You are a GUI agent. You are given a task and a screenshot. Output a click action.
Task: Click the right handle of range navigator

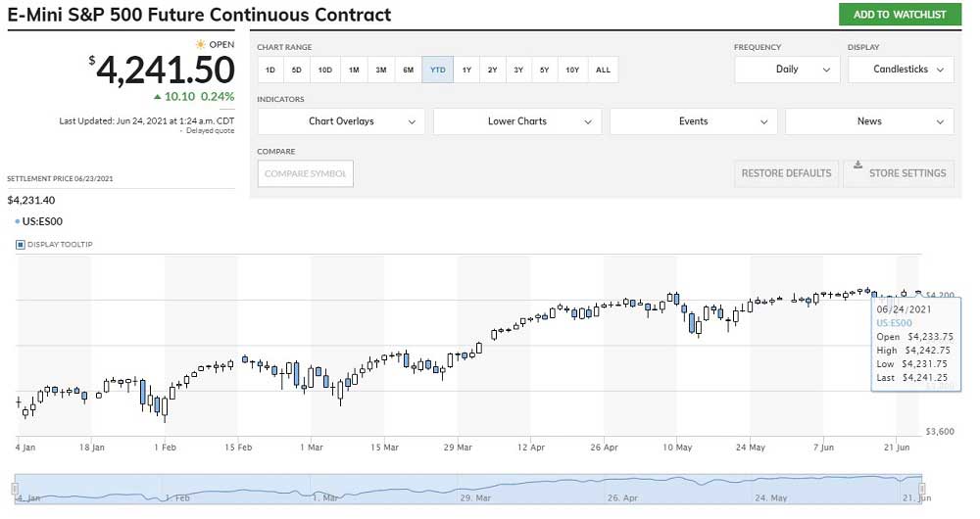922,489
